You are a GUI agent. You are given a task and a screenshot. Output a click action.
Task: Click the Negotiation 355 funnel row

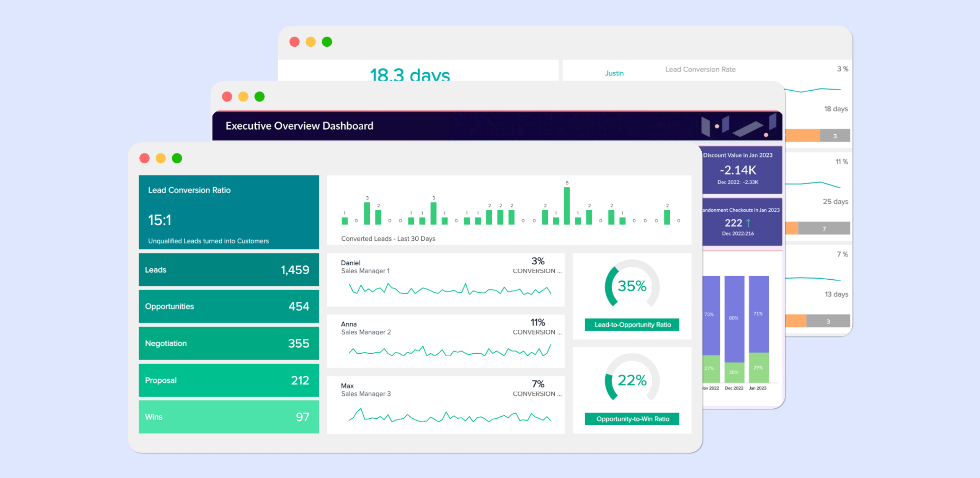pyautogui.click(x=229, y=343)
